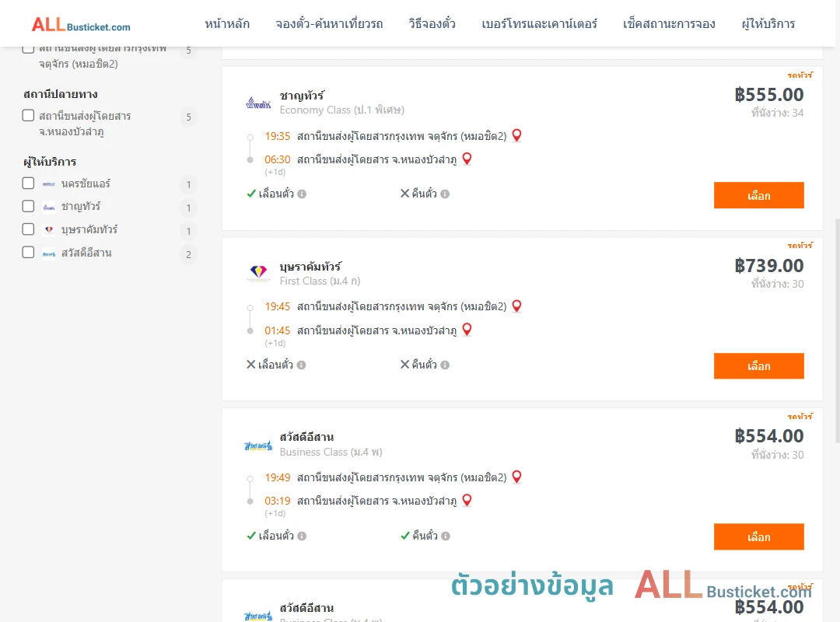Click สวัสดีอีสาน logo on 19:49 trip
This screenshot has height=622, width=840.
pyautogui.click(x=258, y=446)
